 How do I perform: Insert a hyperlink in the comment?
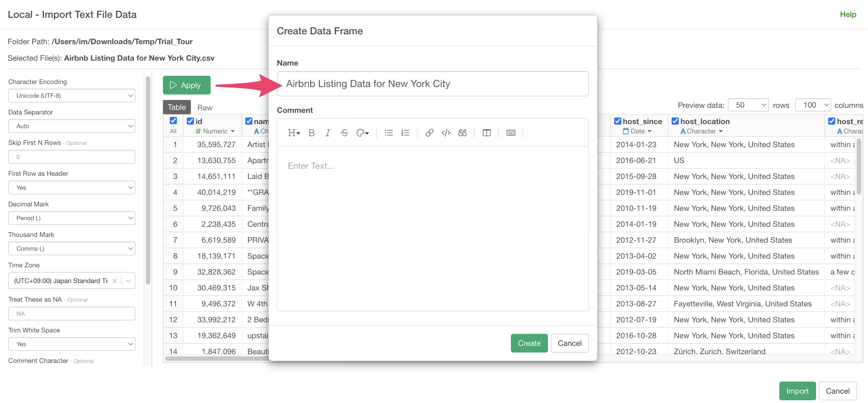429,133
